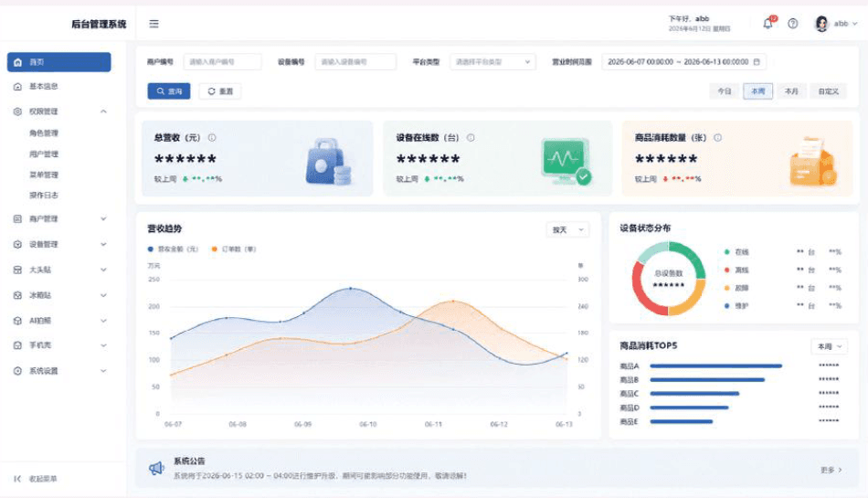Expand the 冰箱贴 menu chevron
Viewport: 868px width, 498px height.
pyautogui.click(x=103, y=295)
